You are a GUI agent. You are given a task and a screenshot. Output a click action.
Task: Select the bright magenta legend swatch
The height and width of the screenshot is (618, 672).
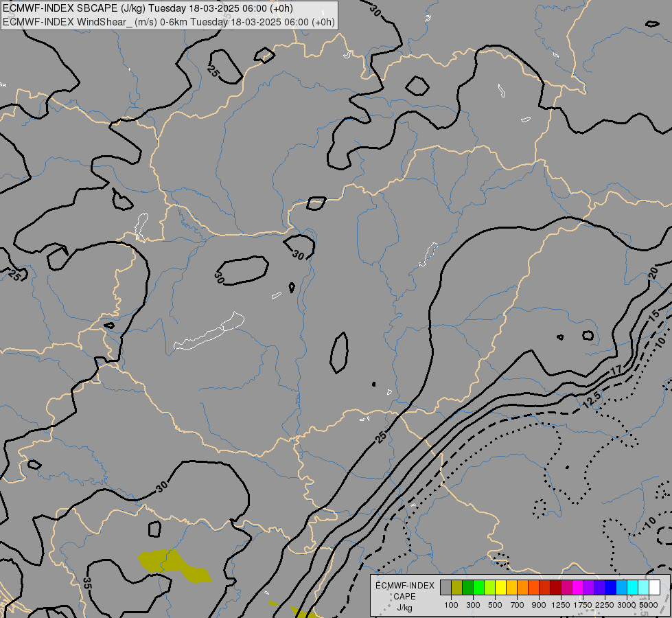point(577,587)
